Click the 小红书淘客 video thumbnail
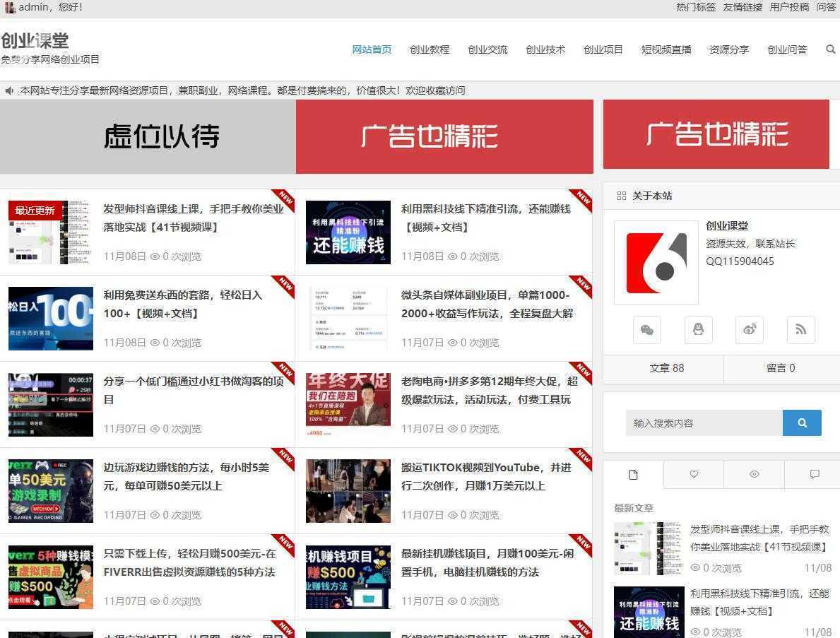Screen dimensions: 840x638 (x=51, y=405)
